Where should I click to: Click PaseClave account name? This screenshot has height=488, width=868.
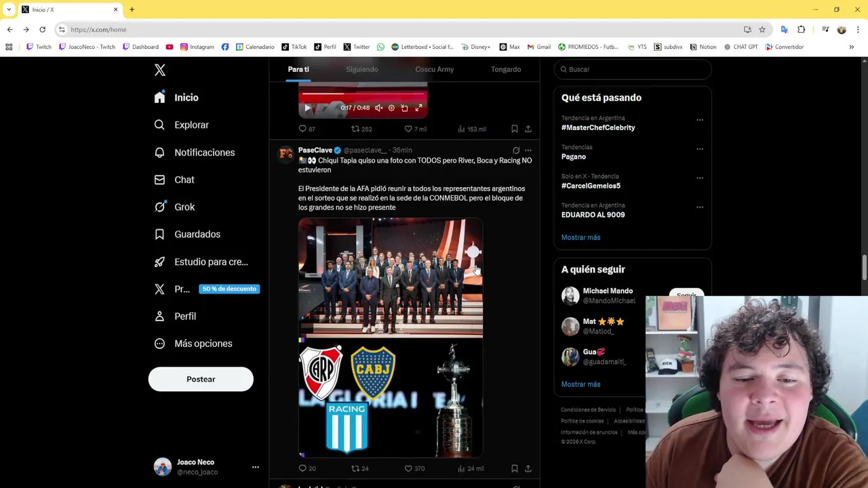(x=315, y=150)
